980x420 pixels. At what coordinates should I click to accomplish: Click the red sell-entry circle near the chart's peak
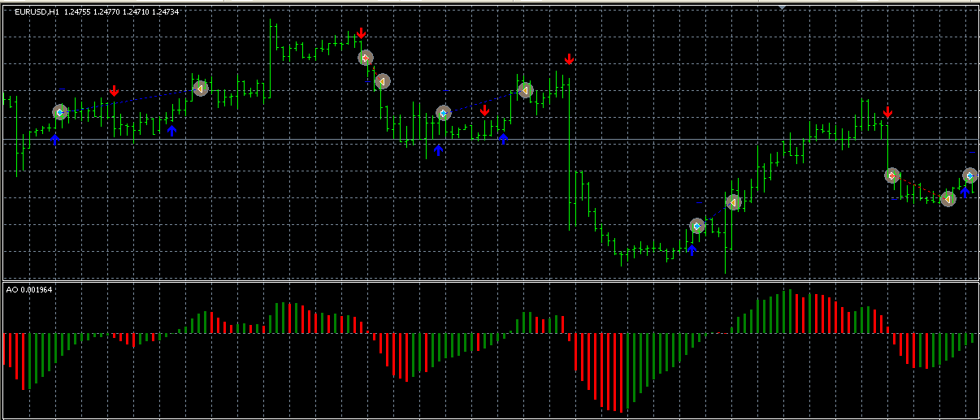point(366,58)
